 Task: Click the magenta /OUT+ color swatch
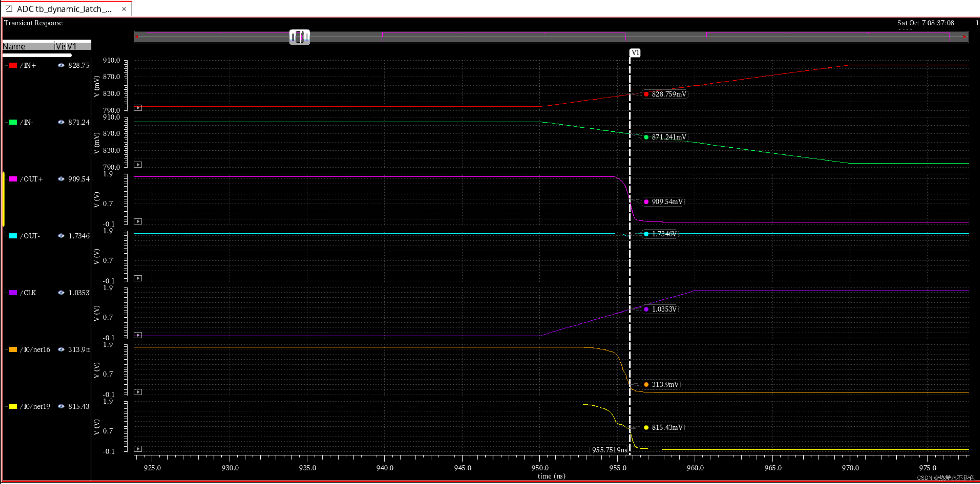tap(13, 179)
